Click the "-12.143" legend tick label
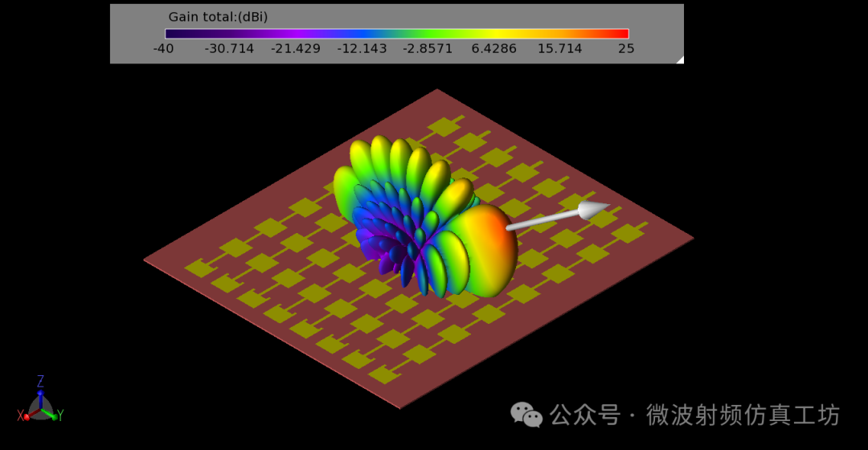The width and height of the screenshot is (868, 450). coord(362,49)
